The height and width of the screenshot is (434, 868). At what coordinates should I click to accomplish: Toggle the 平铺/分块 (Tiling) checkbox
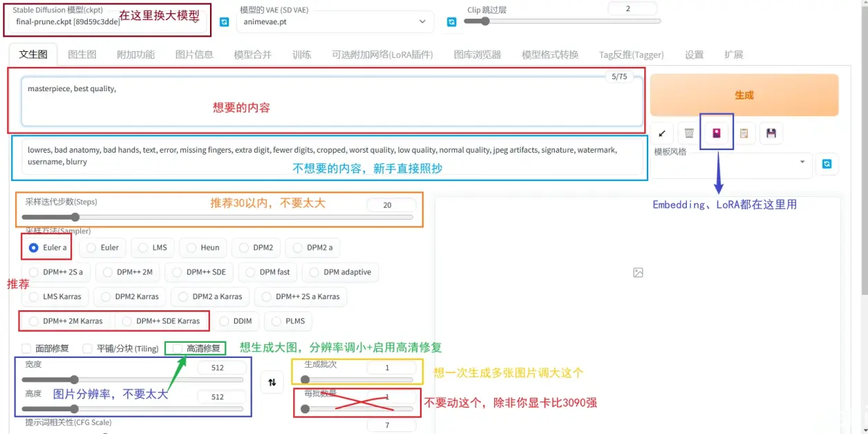click(x=87, y=348)
